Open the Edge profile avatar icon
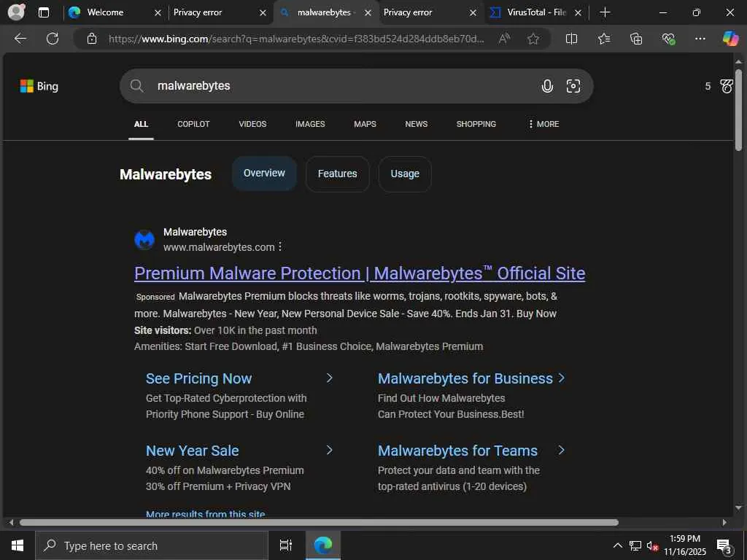Image resolution: width=747 pixels, height=560 pixels. (x=16, y=12)
